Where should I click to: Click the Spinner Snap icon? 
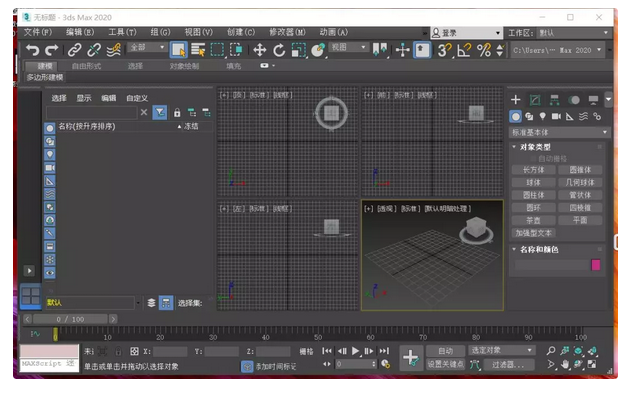tap(500, 50)
